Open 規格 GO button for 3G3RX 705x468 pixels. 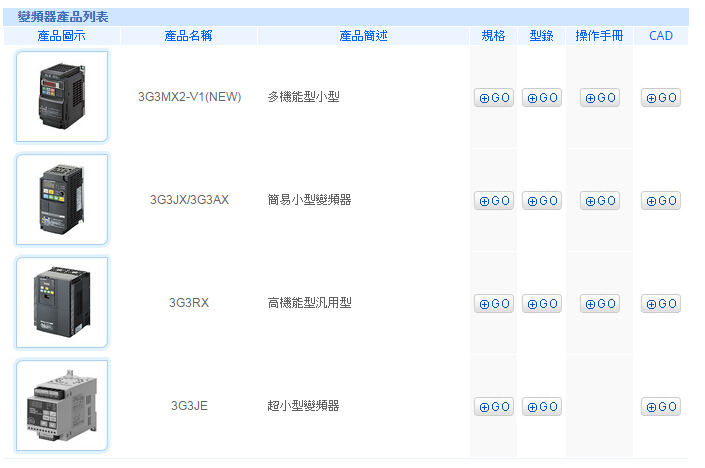(x=494, y=303)
